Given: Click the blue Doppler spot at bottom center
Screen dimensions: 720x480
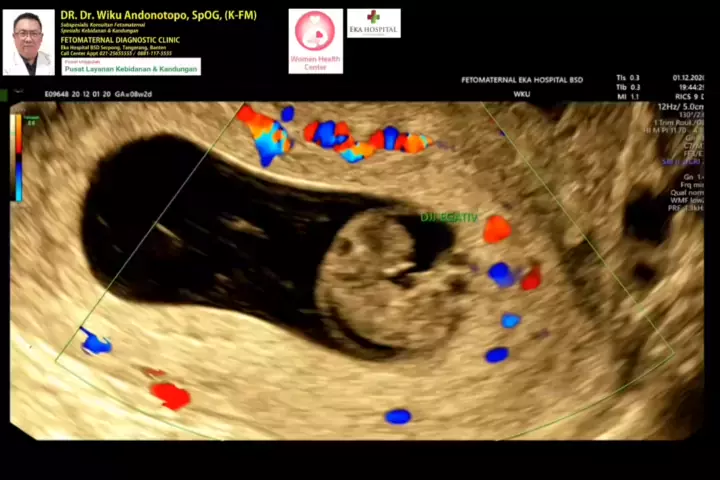Looking at the screenshot, I should click(x=398, y=416).
